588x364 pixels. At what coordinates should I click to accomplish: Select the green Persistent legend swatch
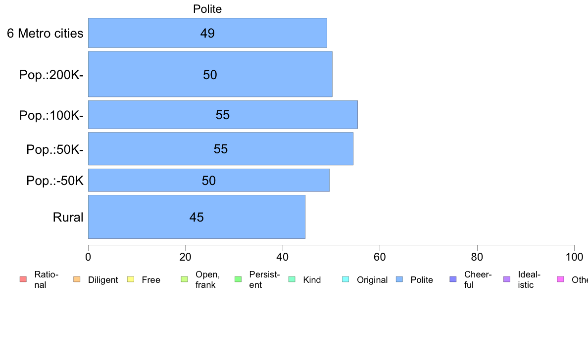pyautogui.click(x=238, y=279)
